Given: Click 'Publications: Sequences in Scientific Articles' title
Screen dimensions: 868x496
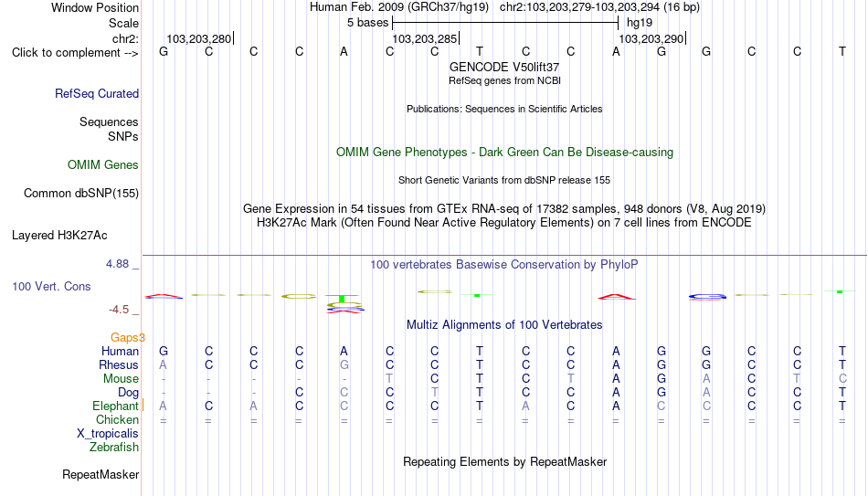Looking at the screenshot, I should pyautogui.click(x=504, y=109).
